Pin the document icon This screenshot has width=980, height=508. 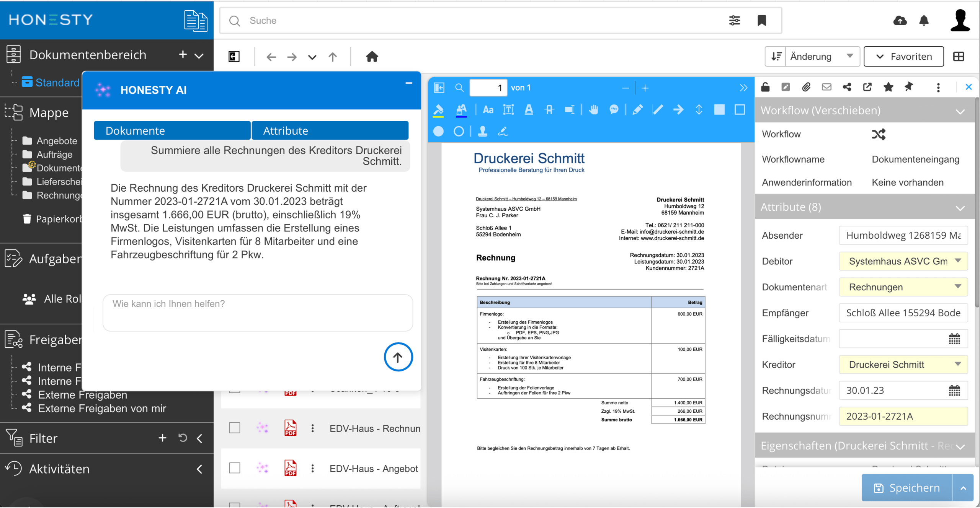point(908,87)
